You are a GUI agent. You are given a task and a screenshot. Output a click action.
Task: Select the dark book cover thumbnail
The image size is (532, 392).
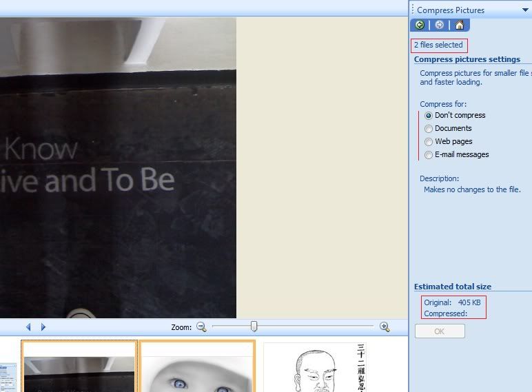[79, 367]
